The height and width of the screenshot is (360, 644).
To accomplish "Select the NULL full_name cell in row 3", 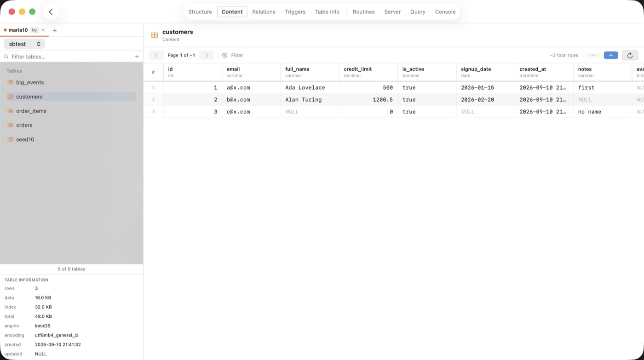I will click(x=310, y=112).
